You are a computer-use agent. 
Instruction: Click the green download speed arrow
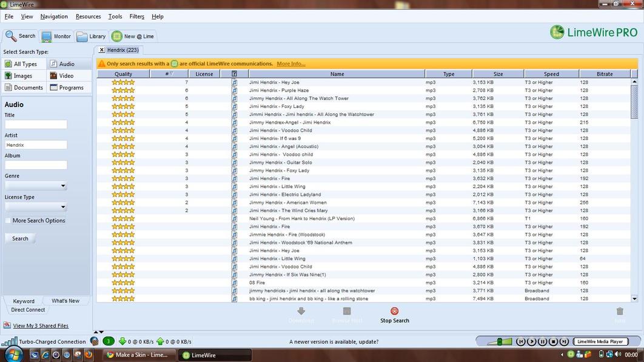122,341
